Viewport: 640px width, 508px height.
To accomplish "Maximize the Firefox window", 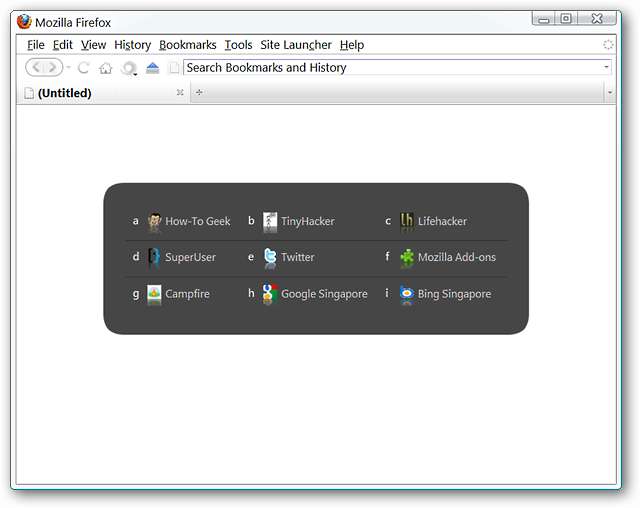I will pyautogui.click(x=566, y=19).
